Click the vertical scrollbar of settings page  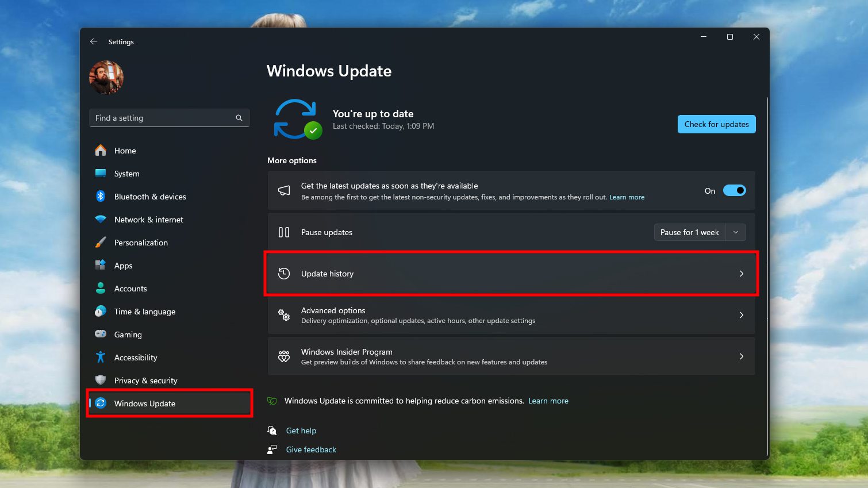click(767, 276)
